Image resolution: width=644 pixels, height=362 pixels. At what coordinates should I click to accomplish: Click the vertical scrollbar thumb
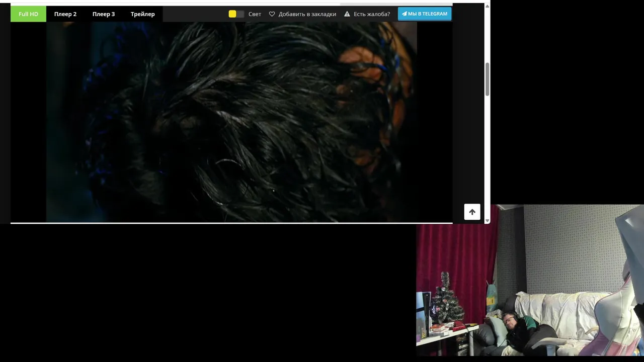click(x=487, y=79)
